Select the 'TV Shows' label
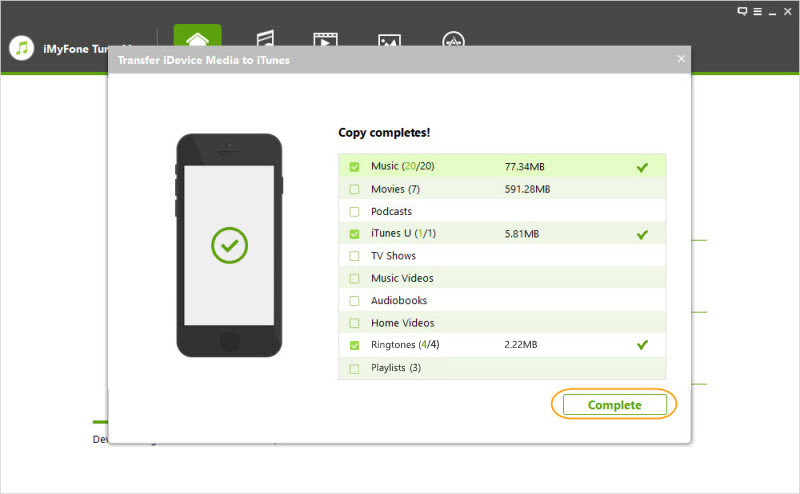The image size is (800, 494). [393, 256]
